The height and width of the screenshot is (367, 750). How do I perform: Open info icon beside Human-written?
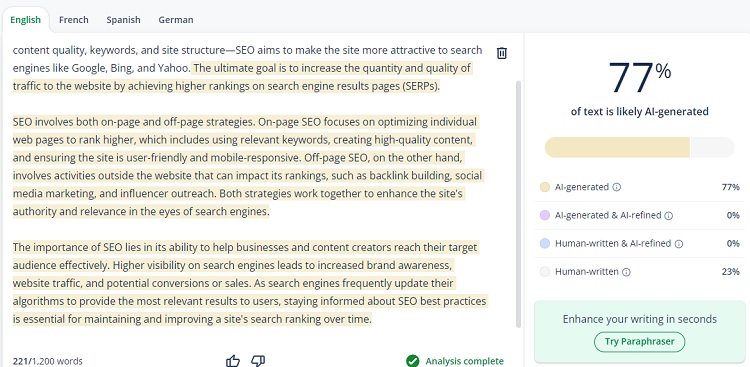626,272
